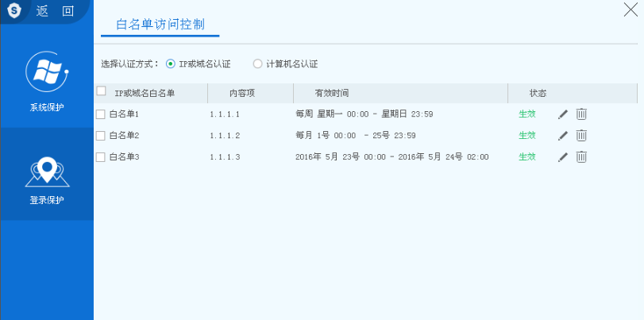Edit 白名单2 with the pencil icon
This screenshot has height=320, width=644.
click(563, 136)
